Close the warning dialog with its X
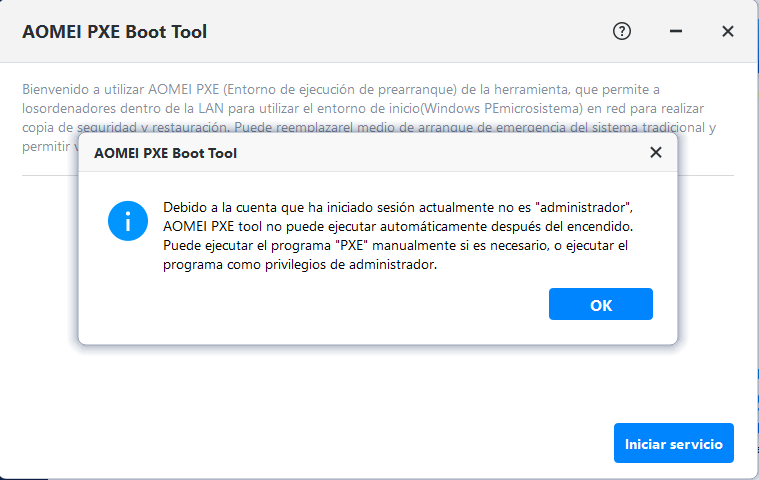The image size is (759, 480). point(656,153)
